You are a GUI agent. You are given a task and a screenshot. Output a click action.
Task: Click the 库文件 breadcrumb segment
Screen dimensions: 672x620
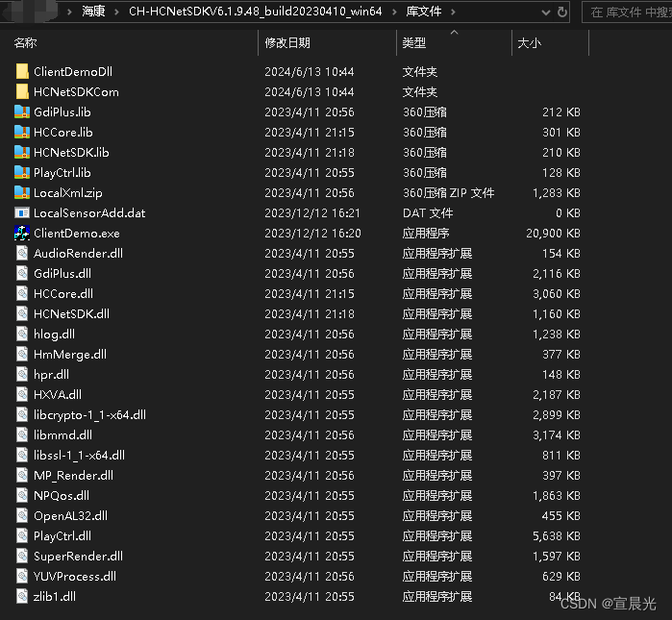[424, 12]
